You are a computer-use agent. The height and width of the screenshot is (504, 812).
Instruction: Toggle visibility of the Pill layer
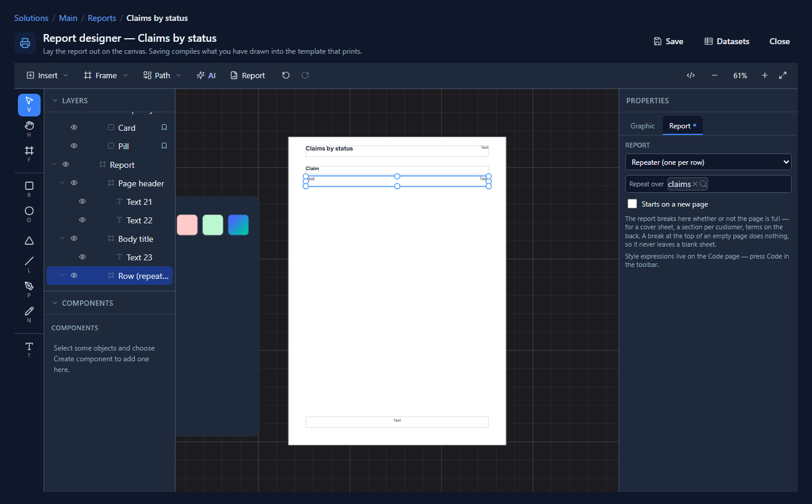pos(74,146)
